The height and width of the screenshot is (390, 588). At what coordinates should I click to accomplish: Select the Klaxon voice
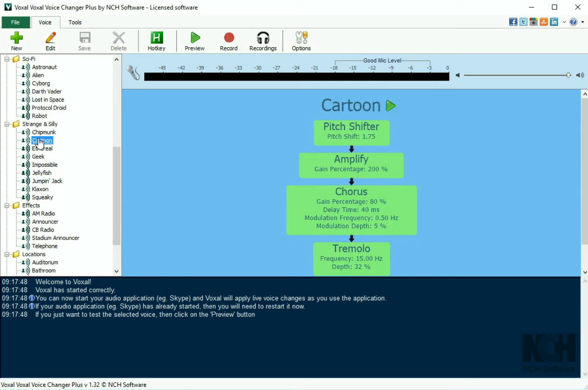[x=40, y=189]
